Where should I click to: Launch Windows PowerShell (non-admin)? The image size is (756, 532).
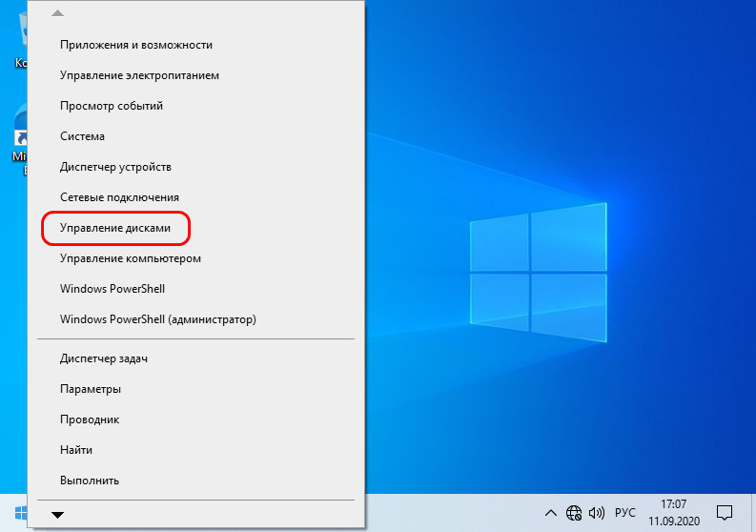click(x=195, y=289)
